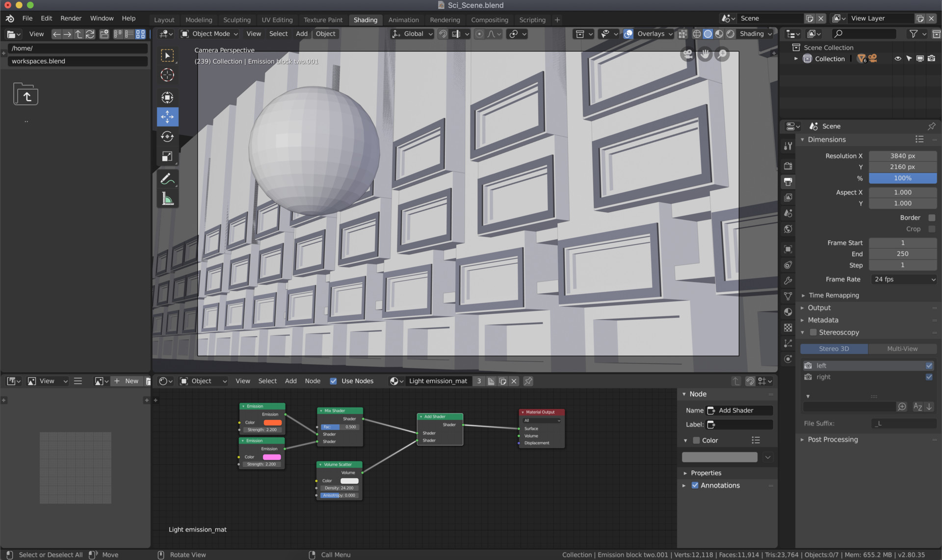
Task: Pin the Light emission_mat node tree
Action: pyautogui.click(x=528, y=381)
